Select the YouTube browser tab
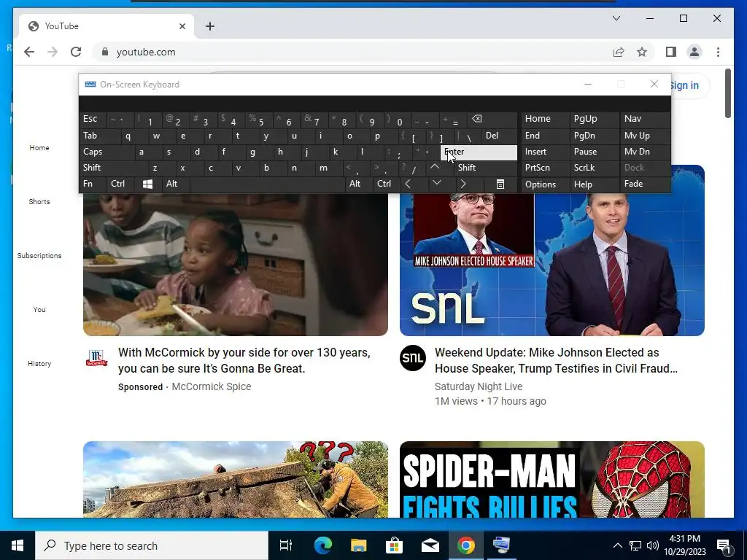 107,26
